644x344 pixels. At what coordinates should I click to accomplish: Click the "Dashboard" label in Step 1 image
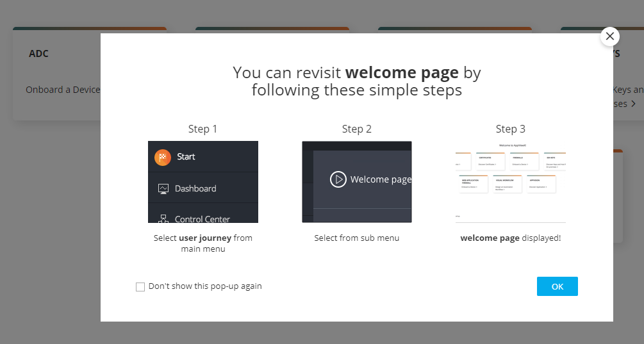195,188
